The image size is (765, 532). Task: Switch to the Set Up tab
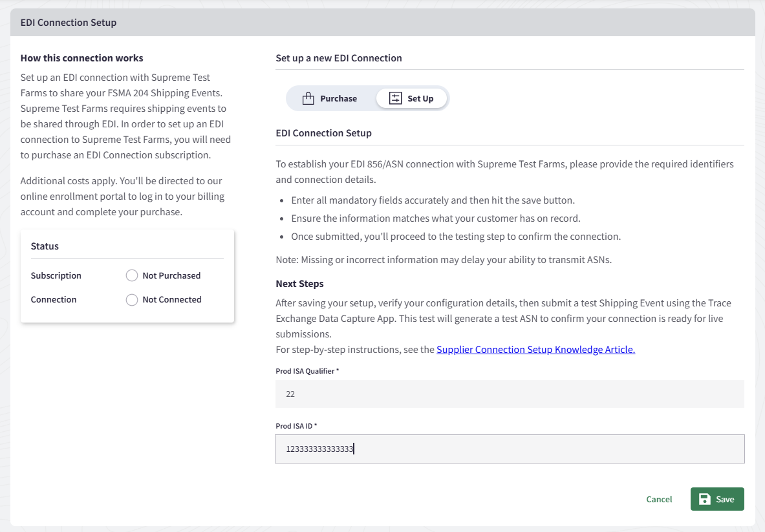tap(411, 99)
